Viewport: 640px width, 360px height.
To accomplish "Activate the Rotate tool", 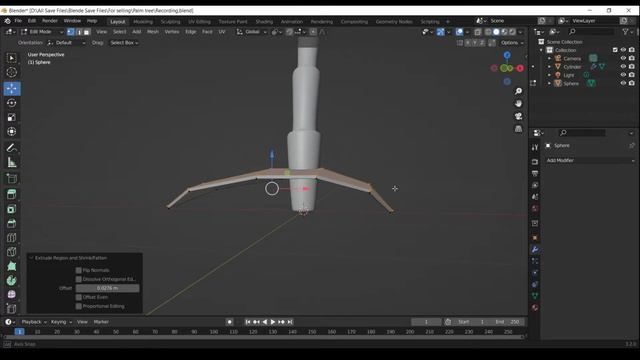I will (11, 103).
